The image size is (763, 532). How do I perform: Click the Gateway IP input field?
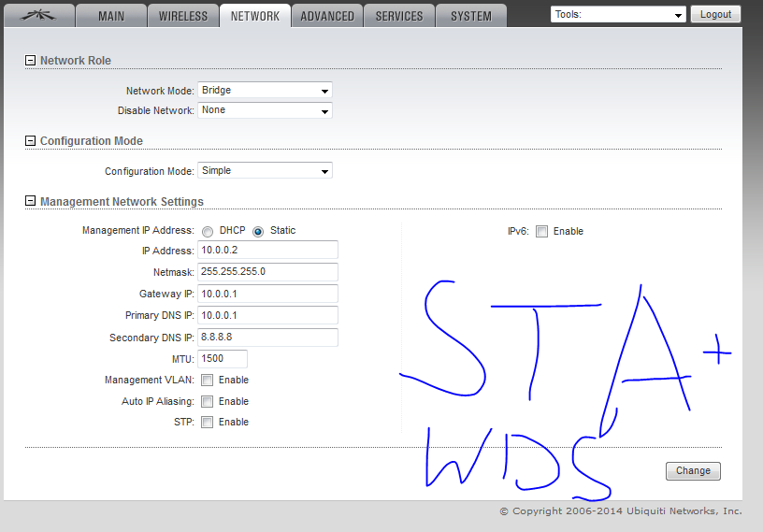pyautogui.click(x=267, y=294)
